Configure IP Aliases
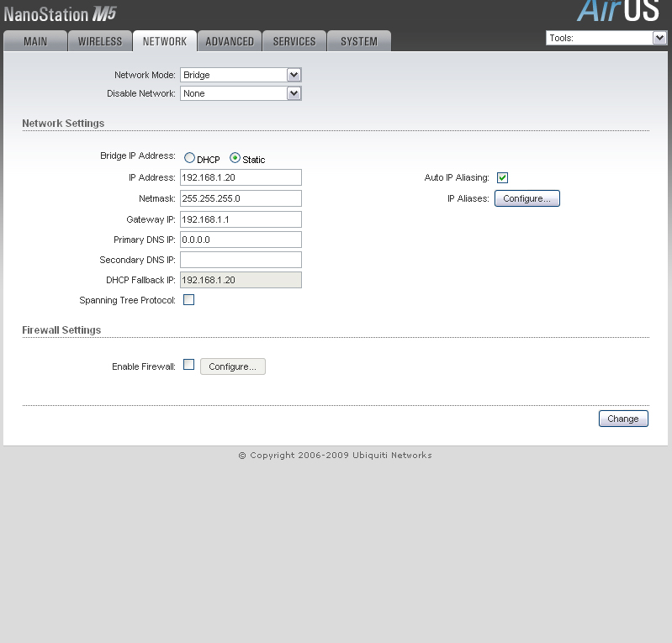The width and height of the screenshot is (672, 643). pos(527,198)
